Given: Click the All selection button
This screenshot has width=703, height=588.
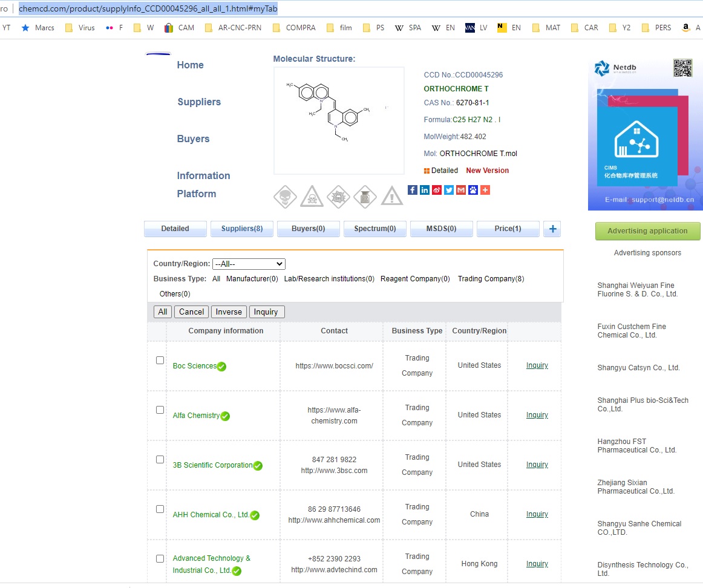Looking at the screenshot, I should coord(163,312).
